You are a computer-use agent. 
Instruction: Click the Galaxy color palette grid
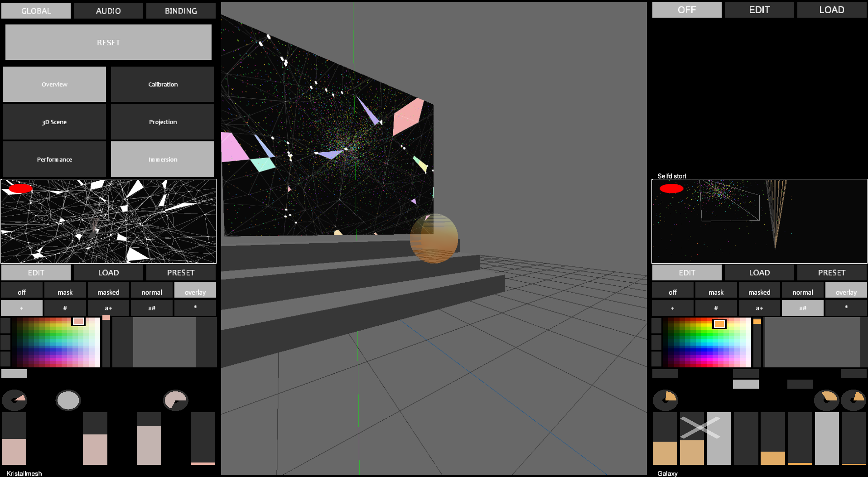coord(706,343)
